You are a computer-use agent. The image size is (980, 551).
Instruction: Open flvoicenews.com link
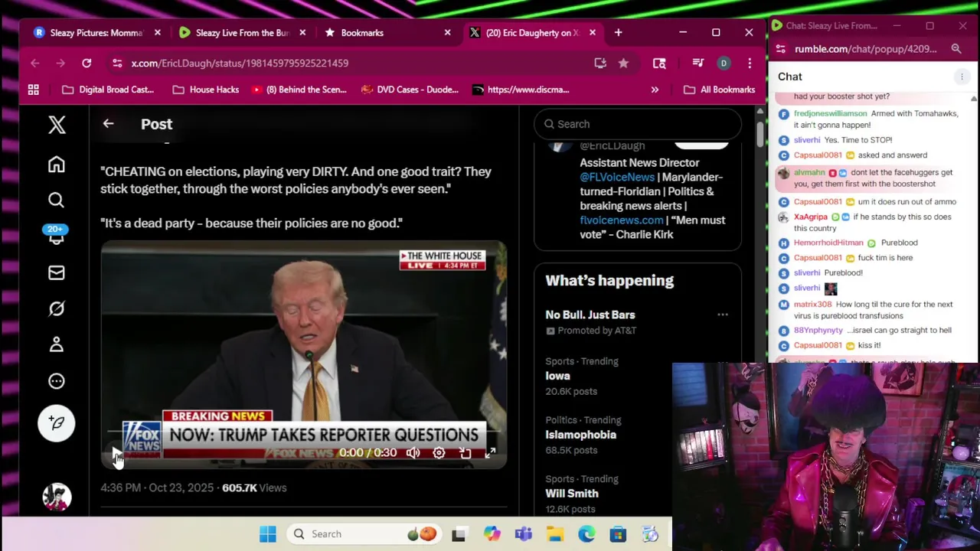pos(622,220)
